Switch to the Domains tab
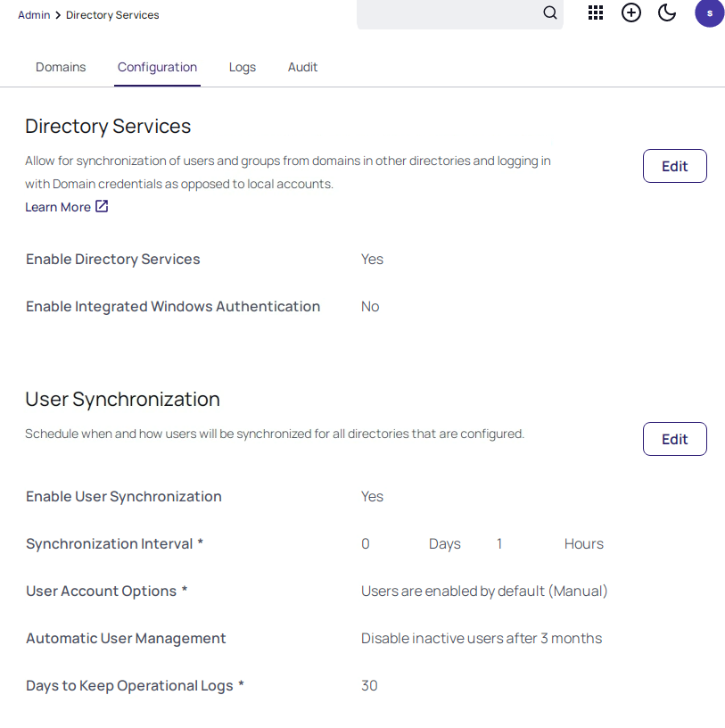The width and height of the screenshot is (725, 728). 61,67
